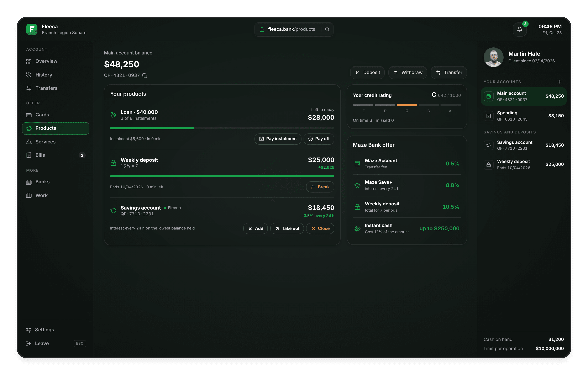Go to History in the sidebar
588x375 pixels.
[x=56, y=75]
